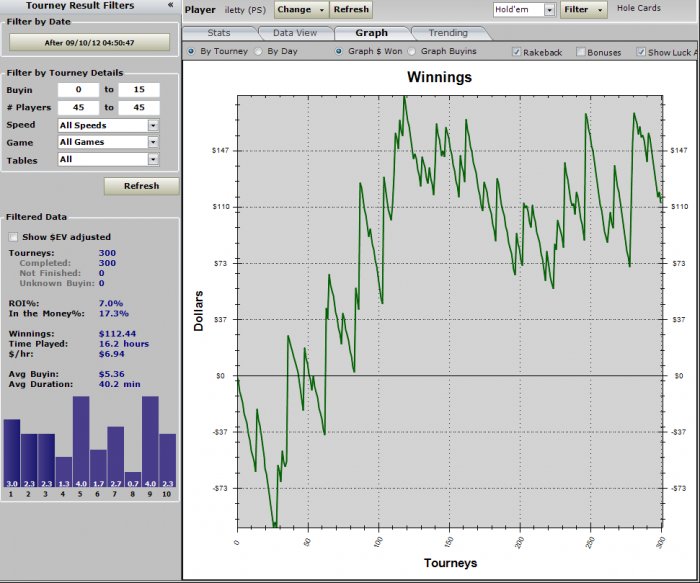
Task: Open the Trending tab
Action: pos(447,33)
